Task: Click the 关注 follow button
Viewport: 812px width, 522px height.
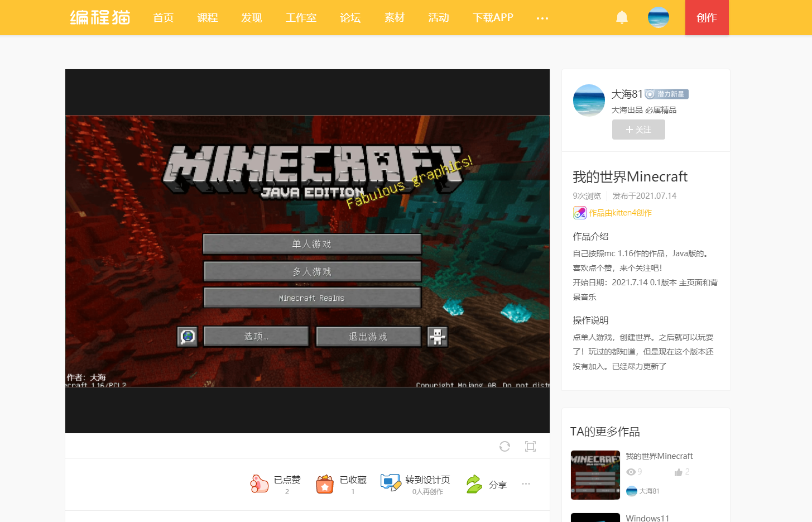Action: coord(638,130)
